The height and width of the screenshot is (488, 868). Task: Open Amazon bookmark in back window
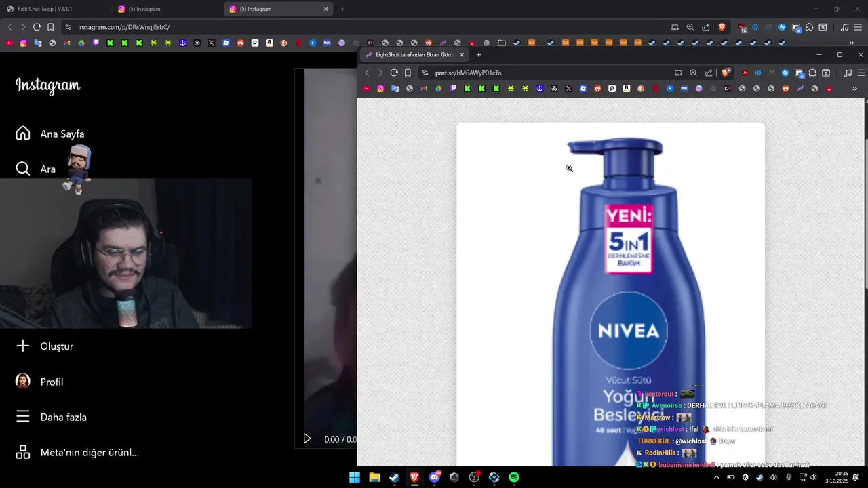tap(269, 43)
